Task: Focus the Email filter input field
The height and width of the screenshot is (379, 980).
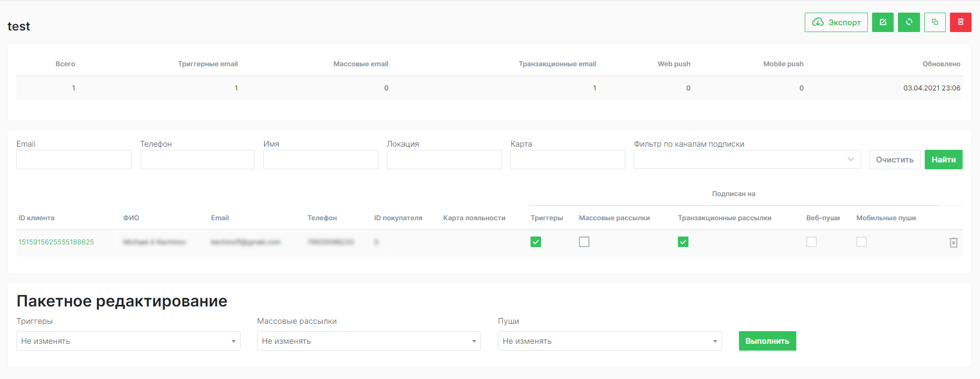Action: 74,159
